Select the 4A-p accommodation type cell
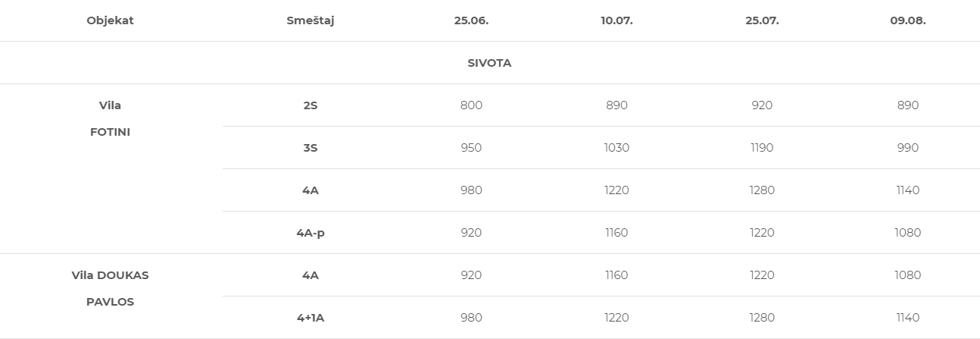 [x=311, y=233]
